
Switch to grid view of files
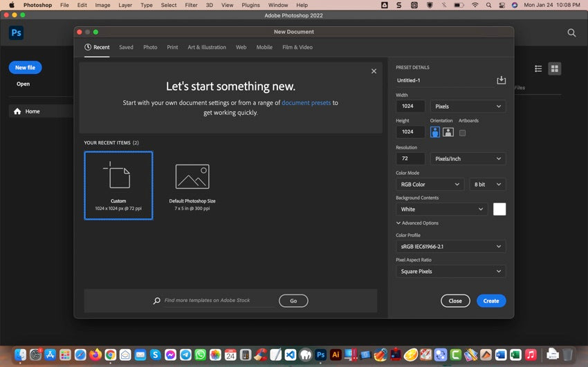(555, 68)
